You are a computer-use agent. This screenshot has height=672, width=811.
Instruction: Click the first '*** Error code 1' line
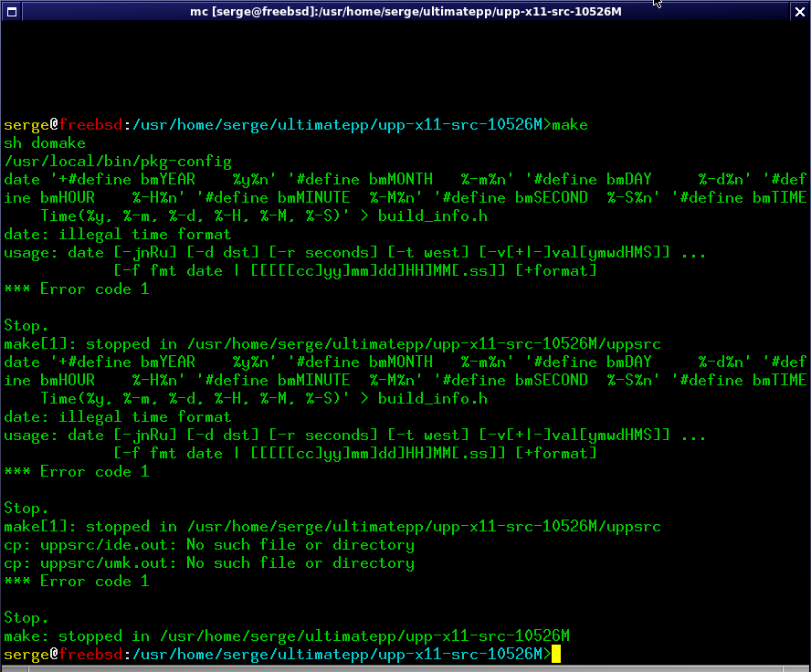pos(77,289)
